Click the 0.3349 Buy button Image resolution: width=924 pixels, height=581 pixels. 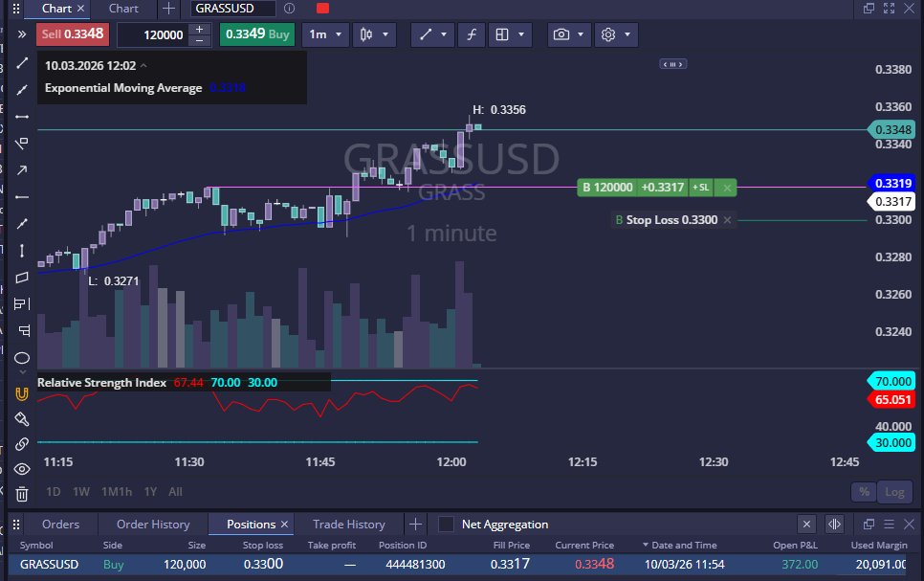tap(257, 34)
